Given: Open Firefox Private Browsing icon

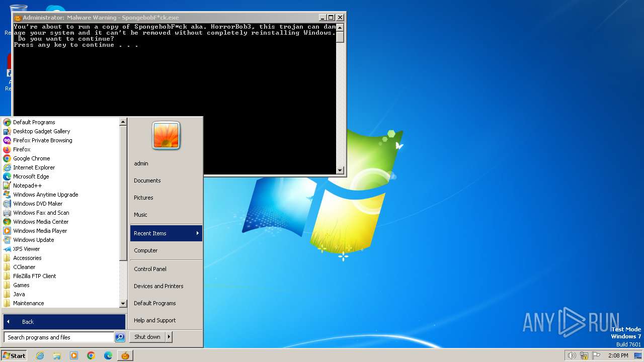Looking at the screenshot, I should [7, 140].
